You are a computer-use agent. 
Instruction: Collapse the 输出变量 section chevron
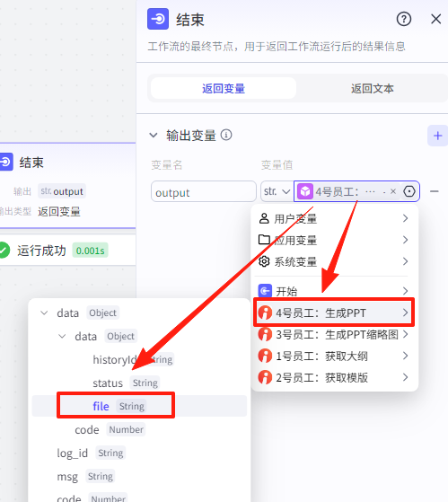point(154,136)
